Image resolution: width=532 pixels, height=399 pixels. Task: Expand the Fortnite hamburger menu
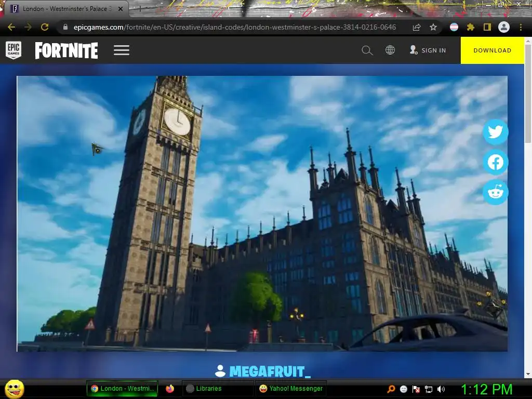pos(122,50)
